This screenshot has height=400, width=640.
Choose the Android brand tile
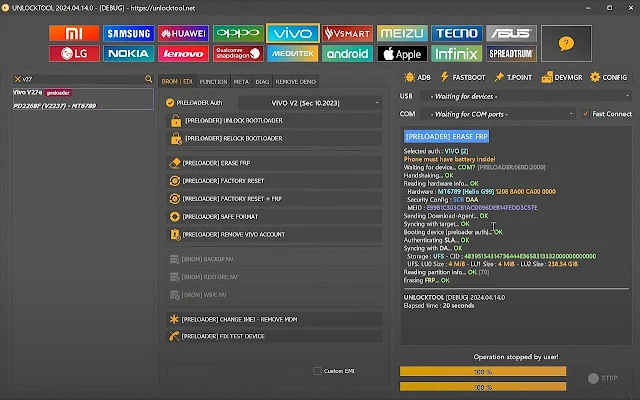pyautogui.click(x=347, y=53)
